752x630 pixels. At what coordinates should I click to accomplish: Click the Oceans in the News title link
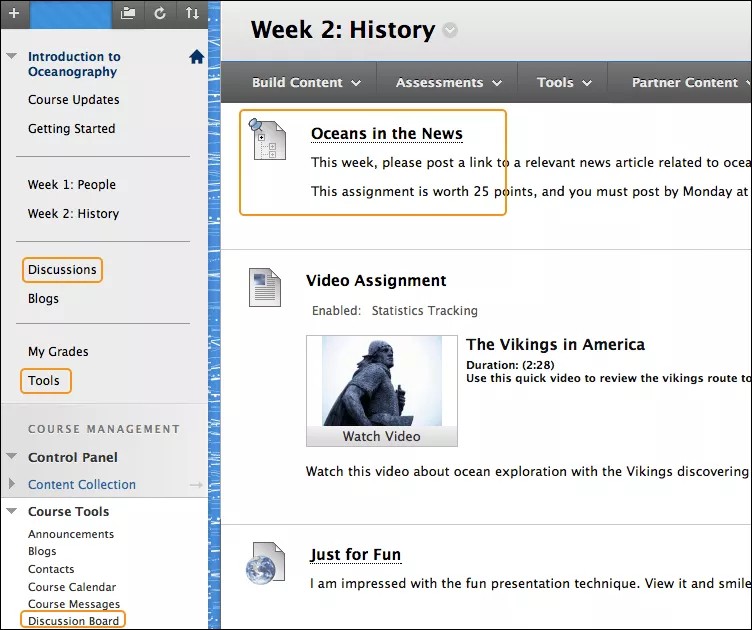click(386, 133)
